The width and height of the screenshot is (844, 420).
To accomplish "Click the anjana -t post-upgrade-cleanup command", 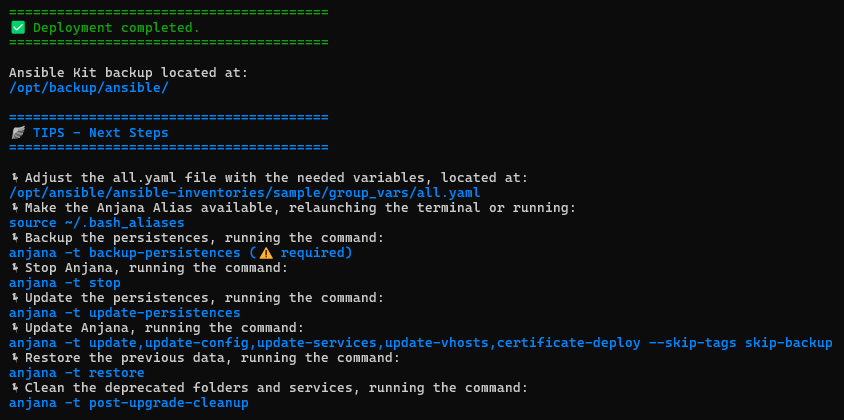I will tap(128, 403).
